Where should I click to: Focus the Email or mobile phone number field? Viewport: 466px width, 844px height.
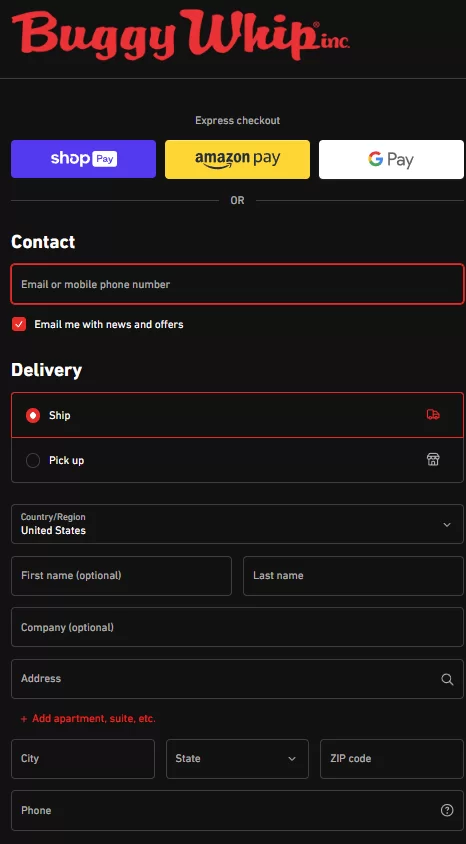(x=237, y=284)
